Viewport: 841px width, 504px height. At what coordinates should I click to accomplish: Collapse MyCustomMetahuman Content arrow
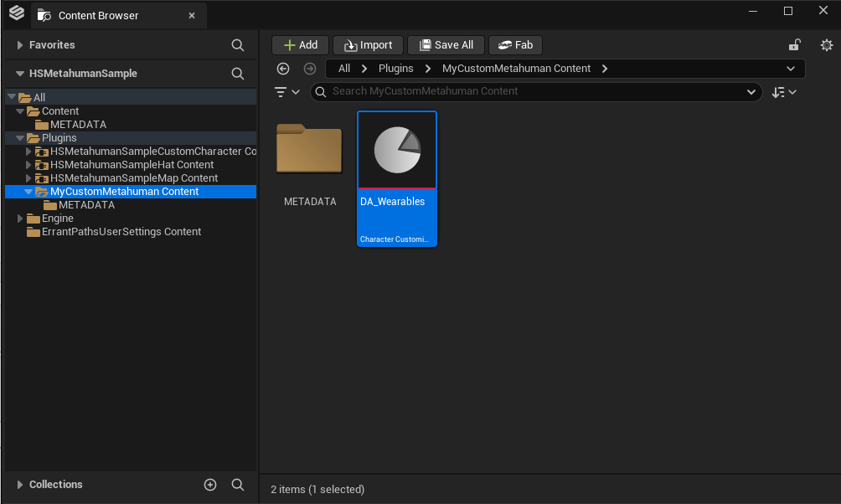click(28, 192)
